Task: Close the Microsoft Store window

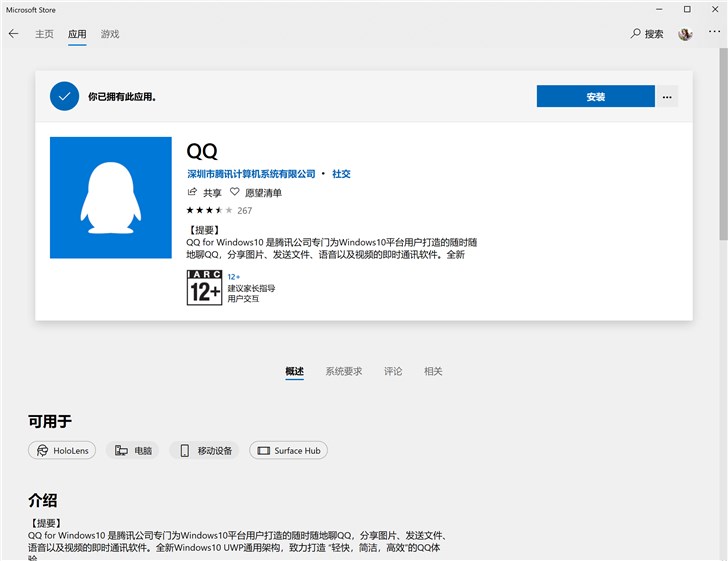Action: coord(715,9)
